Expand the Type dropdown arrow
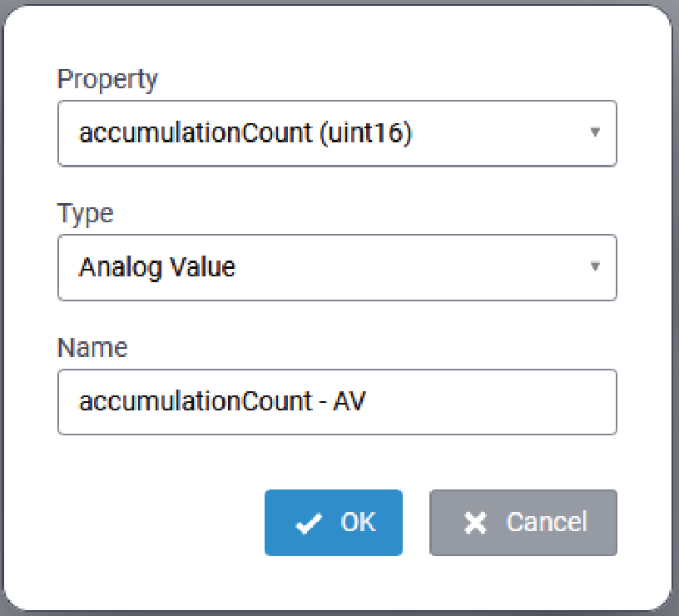This screenshot has width=679, height=616. pyautogui.click(x=594, y=267)
